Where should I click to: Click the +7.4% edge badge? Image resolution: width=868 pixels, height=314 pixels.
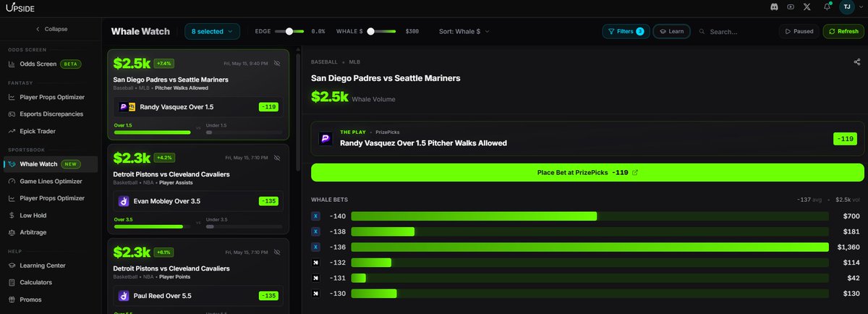[x=164, y=63]
